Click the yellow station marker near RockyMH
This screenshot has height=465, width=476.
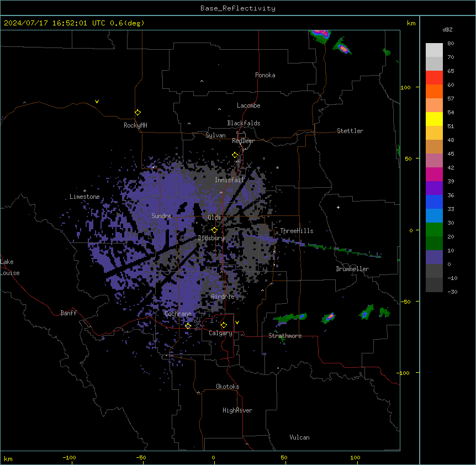coord(137,112)
